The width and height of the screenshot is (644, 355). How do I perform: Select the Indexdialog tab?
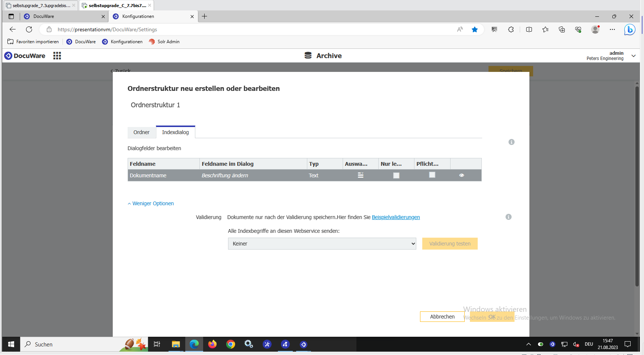pos(175,132)
